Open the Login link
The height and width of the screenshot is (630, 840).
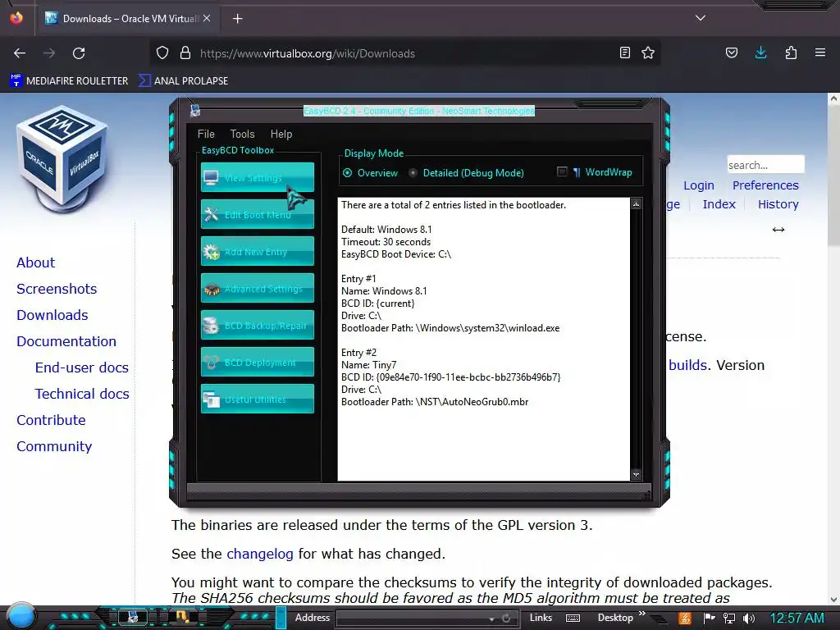pyautogui.click(x=699, y=185)
